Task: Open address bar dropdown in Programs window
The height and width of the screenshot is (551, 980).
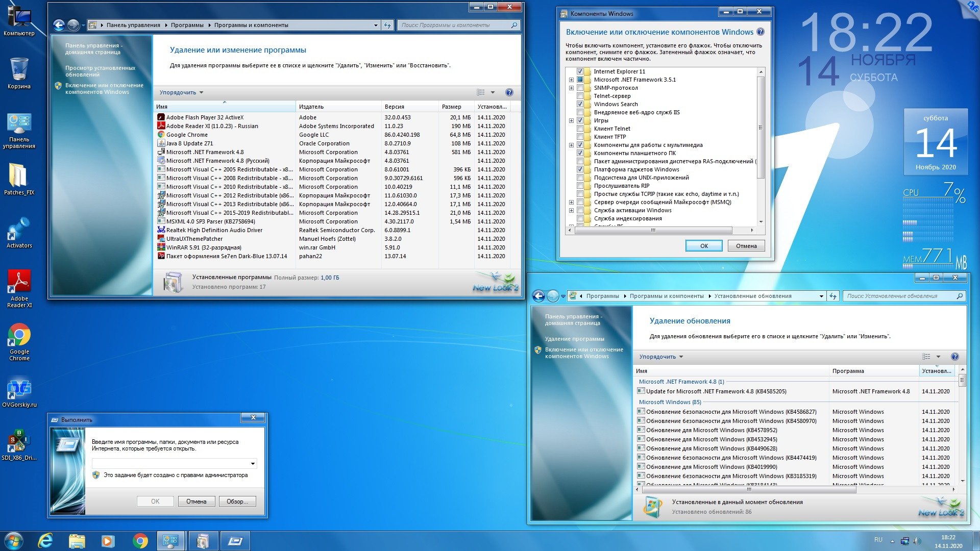Action: (376, 25)
